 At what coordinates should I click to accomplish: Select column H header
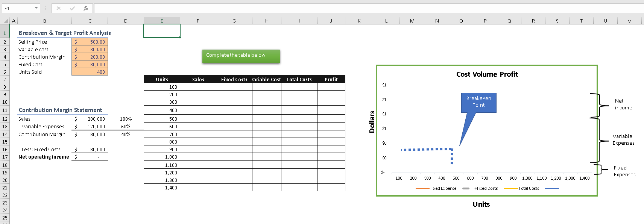[267, 21]
